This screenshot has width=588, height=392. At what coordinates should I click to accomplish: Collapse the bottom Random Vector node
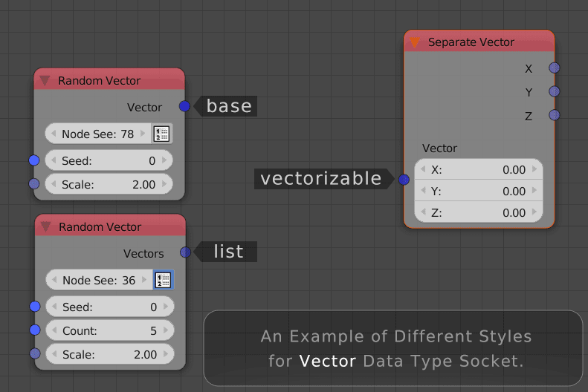click(x=46, y=226)
